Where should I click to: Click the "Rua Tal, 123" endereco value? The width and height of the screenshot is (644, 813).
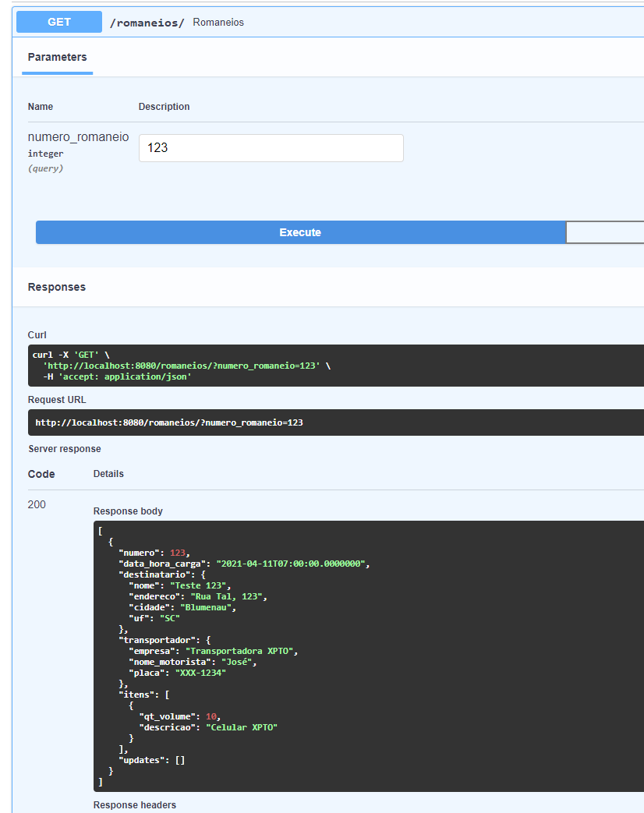(x=227, y=596)
